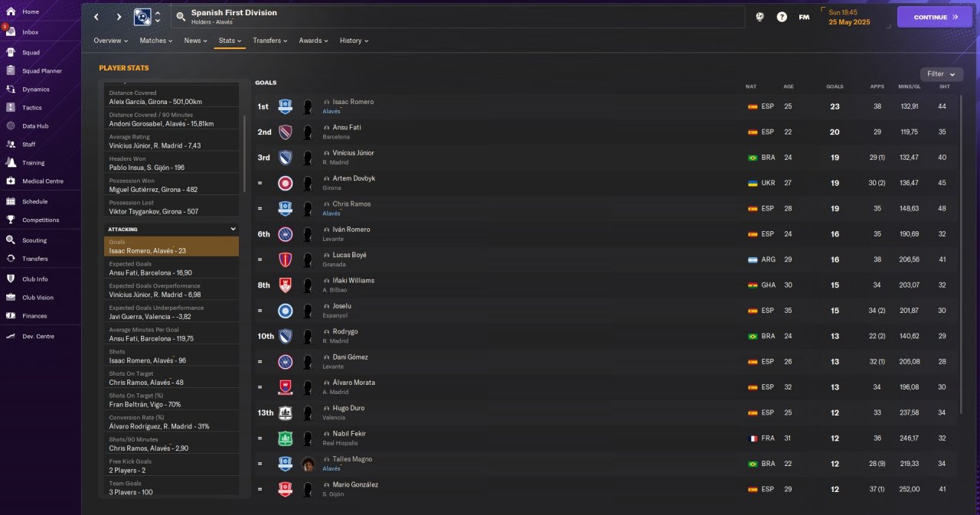Click the FM logo icon
Viewport: 980px width, 515px height.
(804, 17)
